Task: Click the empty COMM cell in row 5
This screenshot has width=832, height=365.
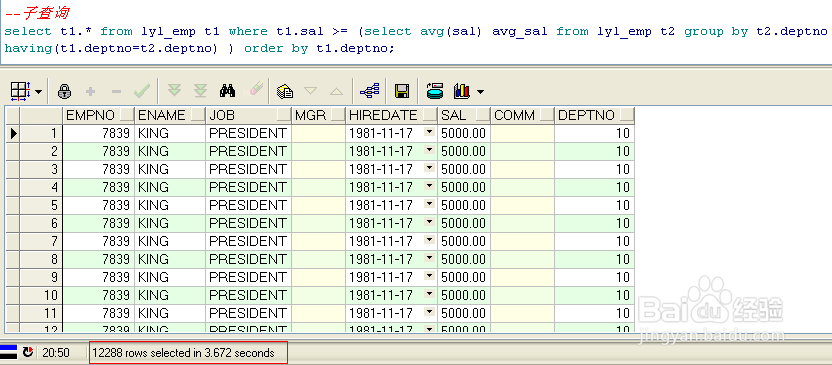Action: [523, 205]
